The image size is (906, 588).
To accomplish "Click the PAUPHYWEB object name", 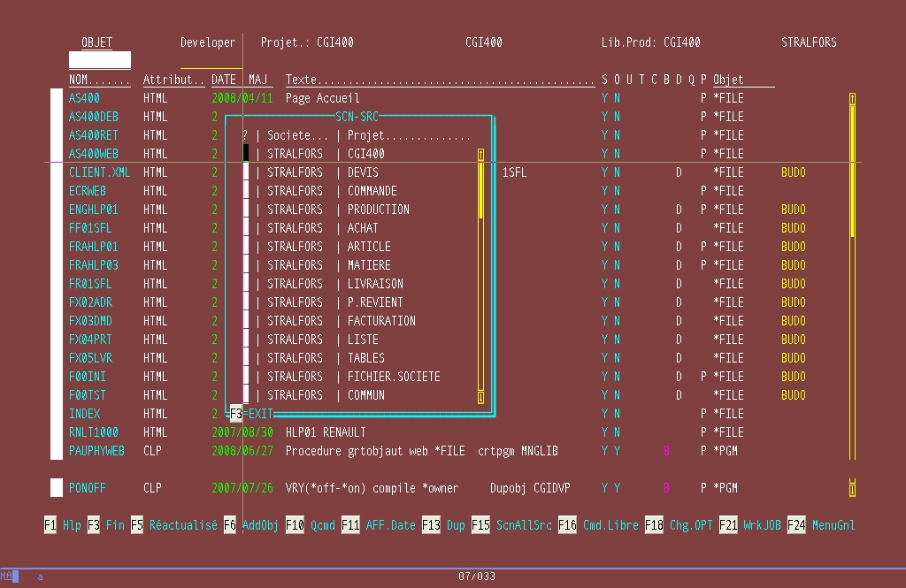I will click(96, 451).
